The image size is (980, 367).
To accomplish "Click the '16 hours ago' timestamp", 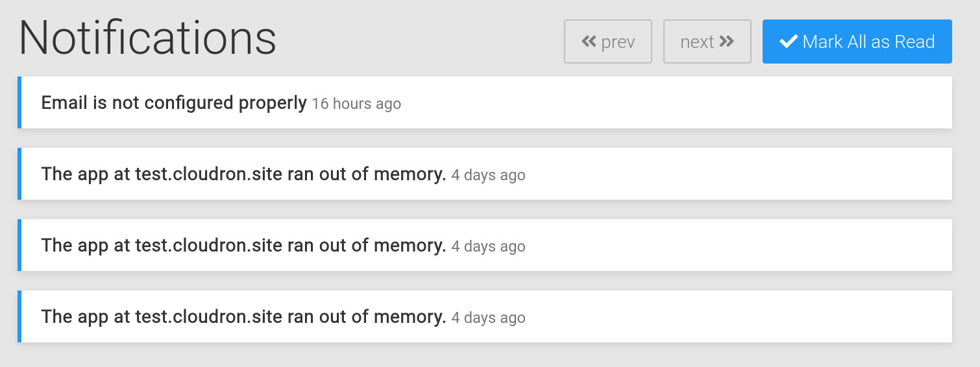I will [356, 104].
